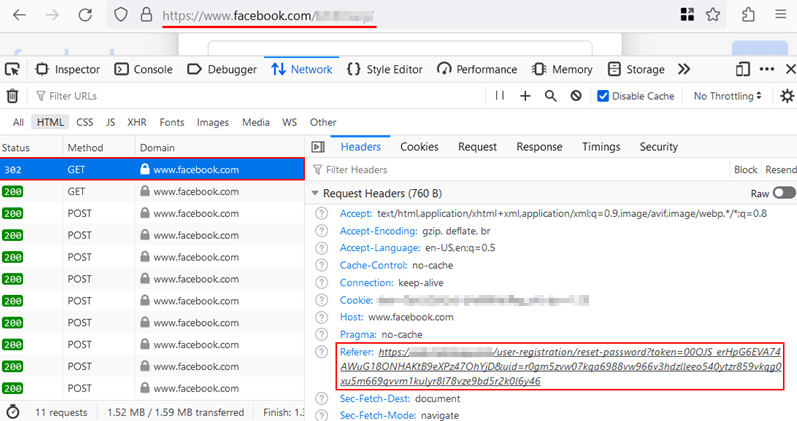The image size is (797, 421).
Task: Add a new request with the plus icon
Action: 525,96
